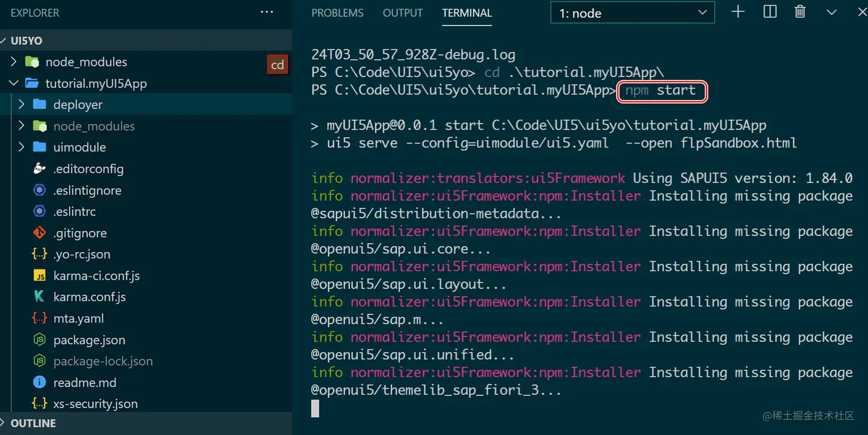Click the karma.conf.js Karma icon

[x=40, y=297]
